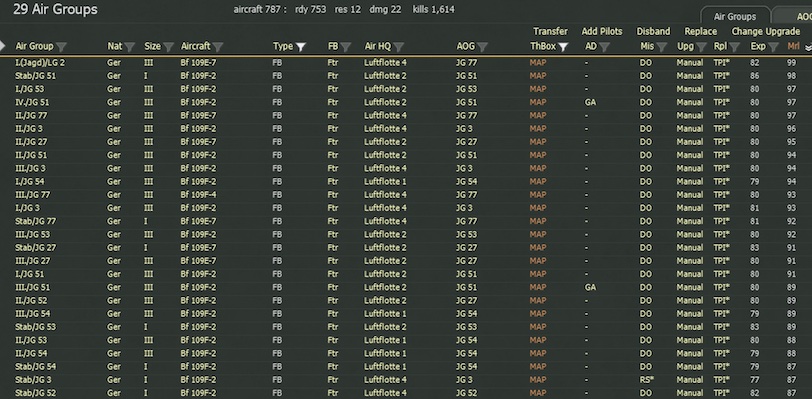This screenshot has width=812, height=399.
Task: Select air group II./JG 52
Action: 32,301
